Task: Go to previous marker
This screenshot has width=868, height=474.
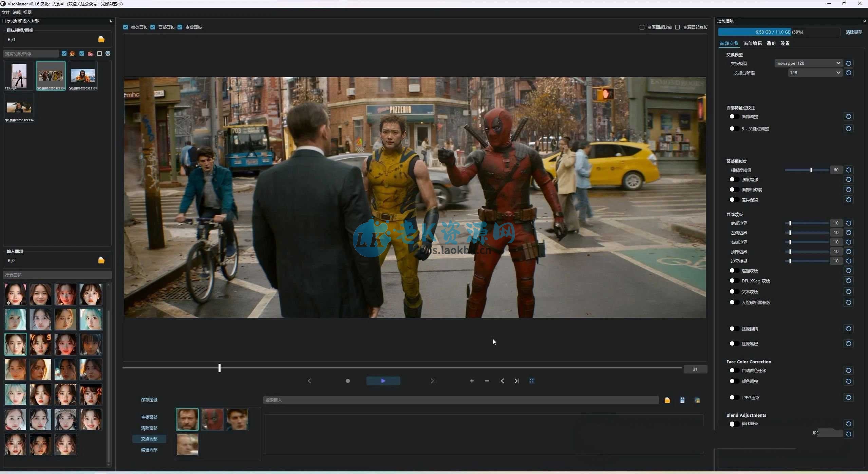Action: [502, 381]
